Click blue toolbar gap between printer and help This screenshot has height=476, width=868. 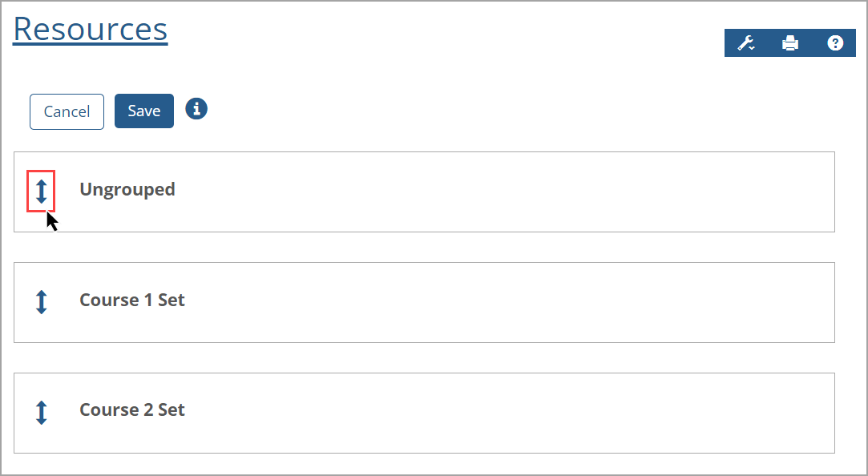coord(813,43)
